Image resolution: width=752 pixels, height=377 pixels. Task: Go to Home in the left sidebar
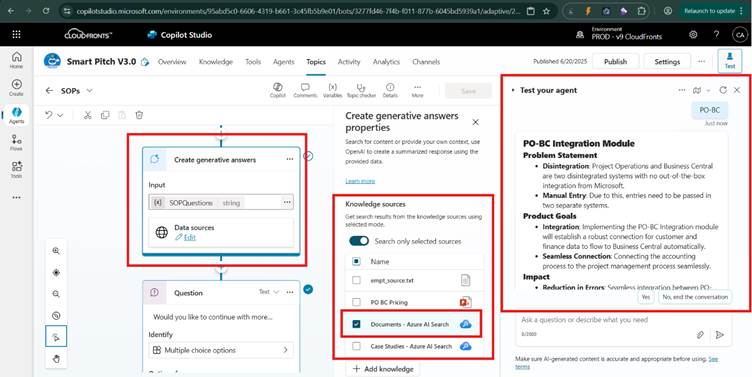[16, 60]
